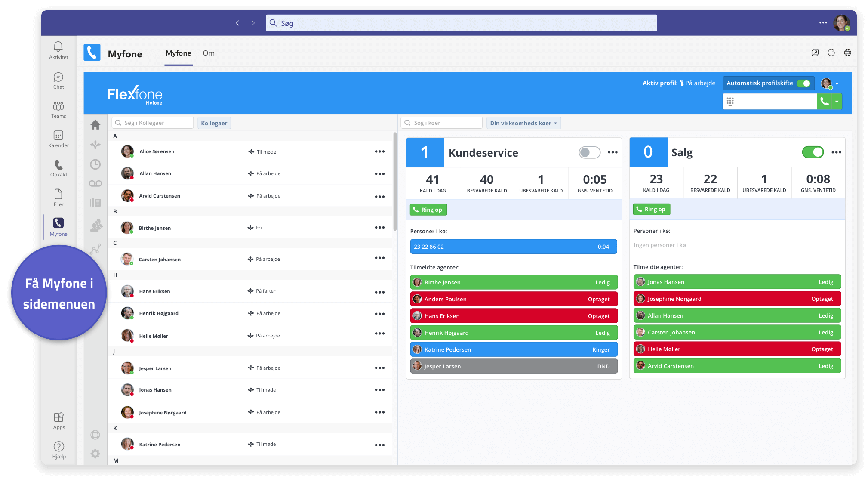The width and height of the screenshot is (868, 482).
Task: Open the options menu for Katrine Pedersen
Action: click(379, 445)
